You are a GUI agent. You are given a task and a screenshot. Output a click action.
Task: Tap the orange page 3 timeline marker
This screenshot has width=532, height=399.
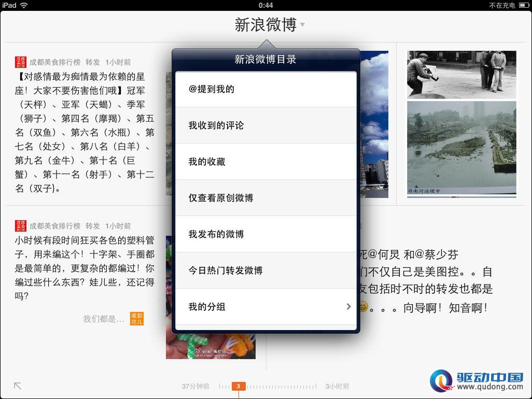[239, 386]
